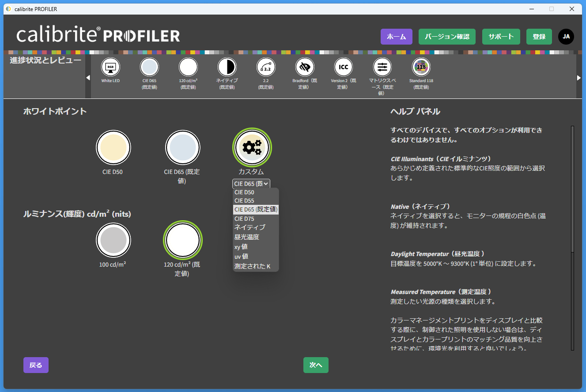
Task: Pick CIE D75 from dropdown list
Action: click(256, 219)
